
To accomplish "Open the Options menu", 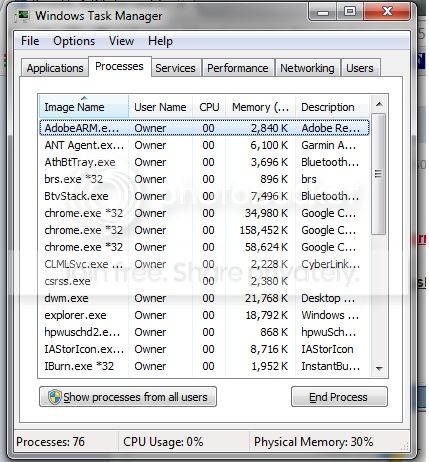I will 74,41.
